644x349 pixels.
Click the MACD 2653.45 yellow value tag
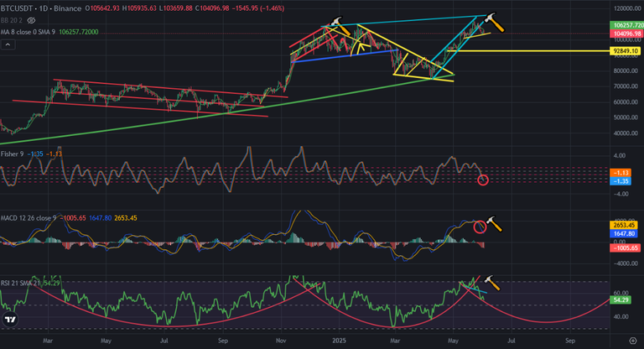click(624, 225)
